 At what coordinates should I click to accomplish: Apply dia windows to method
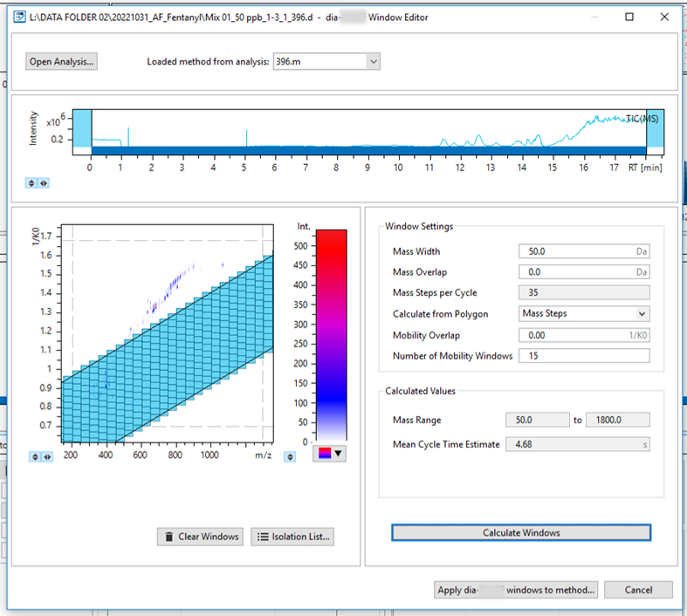(x=516, y=590)
